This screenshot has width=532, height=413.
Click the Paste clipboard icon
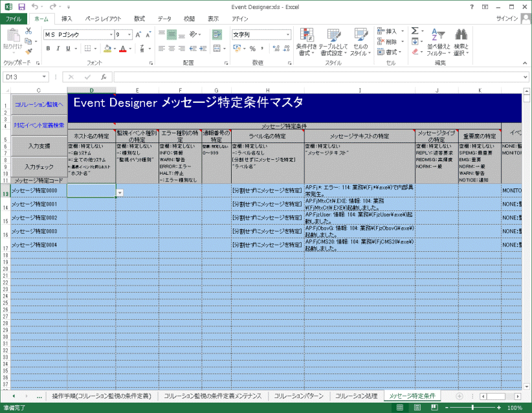pos(12,35)
